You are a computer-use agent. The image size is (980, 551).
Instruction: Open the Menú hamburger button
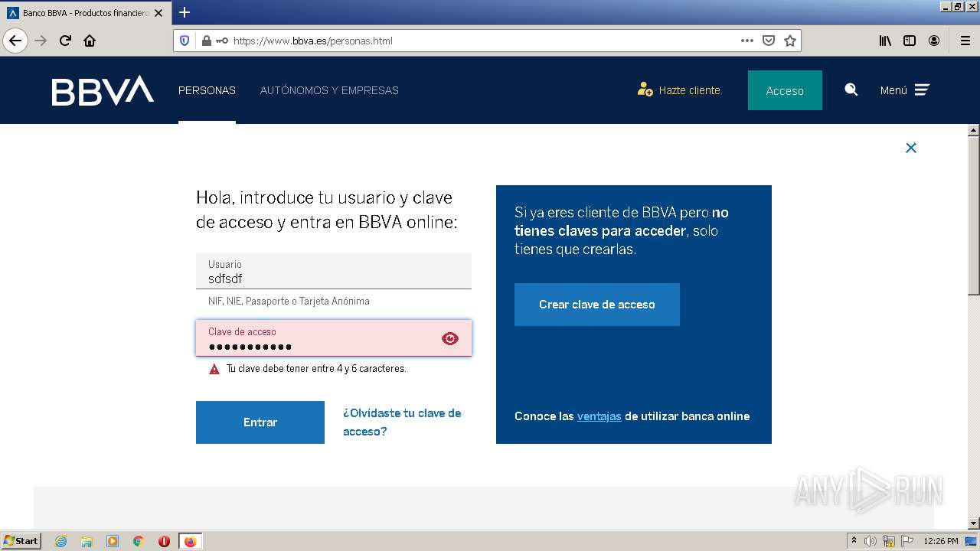(904, 90)
